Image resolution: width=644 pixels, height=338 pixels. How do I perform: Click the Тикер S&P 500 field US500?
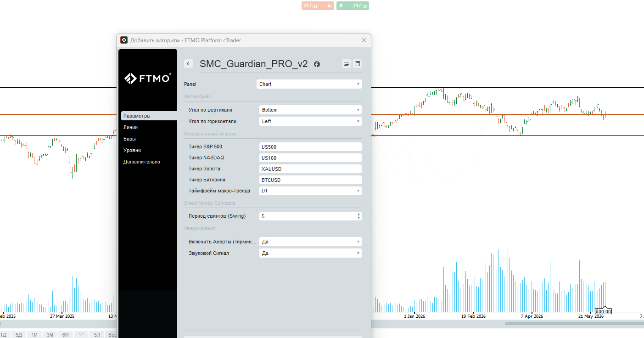(x=310, y=147)
